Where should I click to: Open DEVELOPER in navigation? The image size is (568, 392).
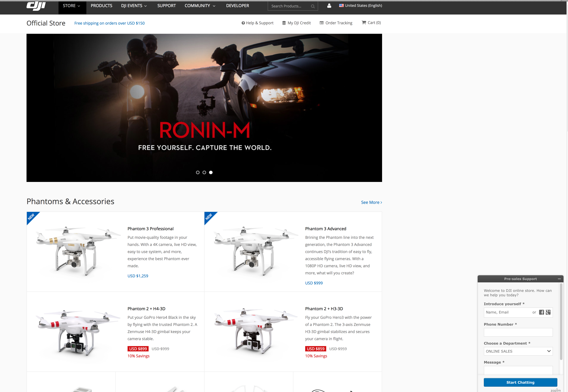pyautogui.click(x=237, y=6)
